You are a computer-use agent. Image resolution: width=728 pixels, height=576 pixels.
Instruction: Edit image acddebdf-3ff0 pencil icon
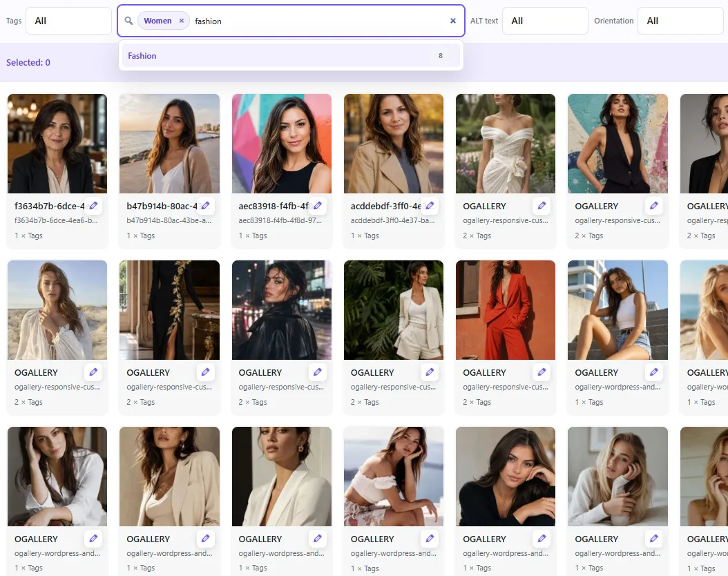[x=430, y=206]
